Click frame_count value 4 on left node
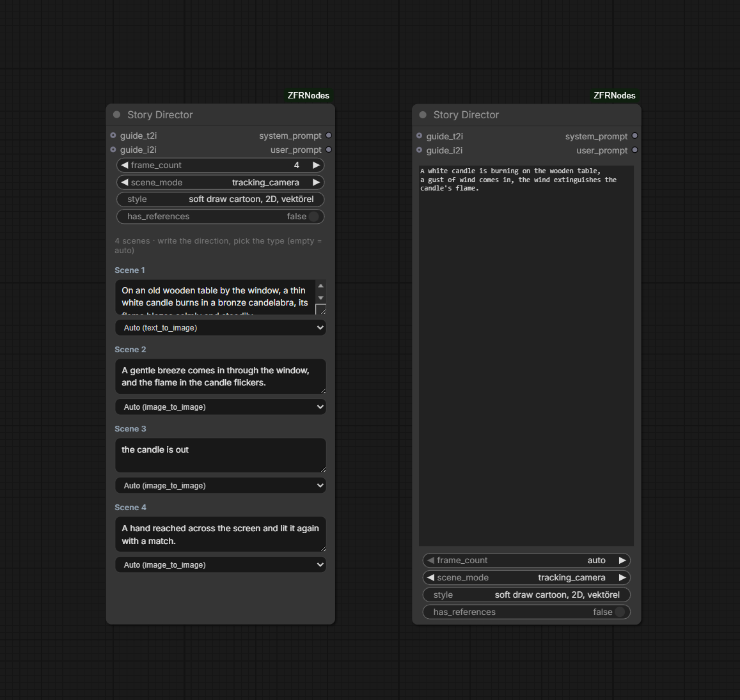The width and height of the screenshot is (740, 700). pyautogui.click(x=296, y=165)
